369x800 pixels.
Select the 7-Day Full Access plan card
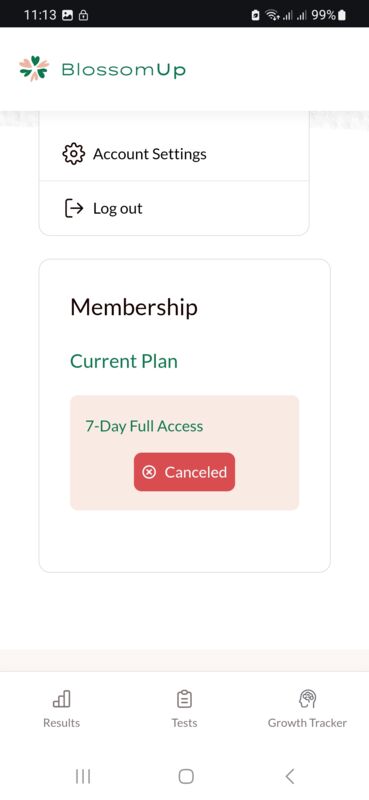point(184,453)
